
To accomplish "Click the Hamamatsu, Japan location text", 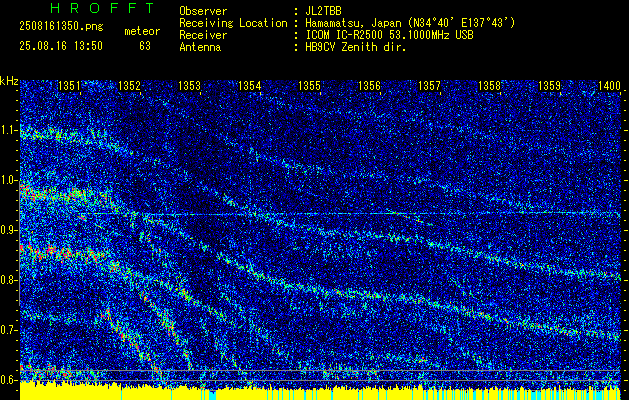I will tap(410, 23).
